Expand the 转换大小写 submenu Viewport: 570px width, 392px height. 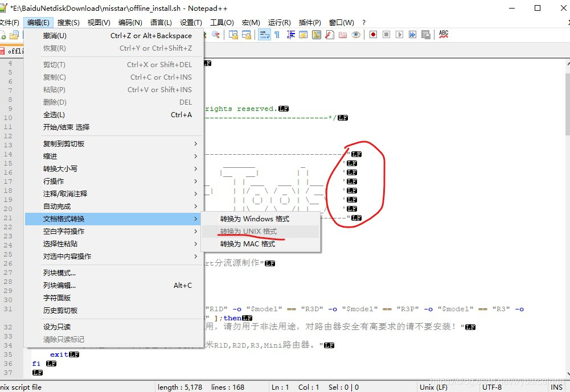point(113,168)
